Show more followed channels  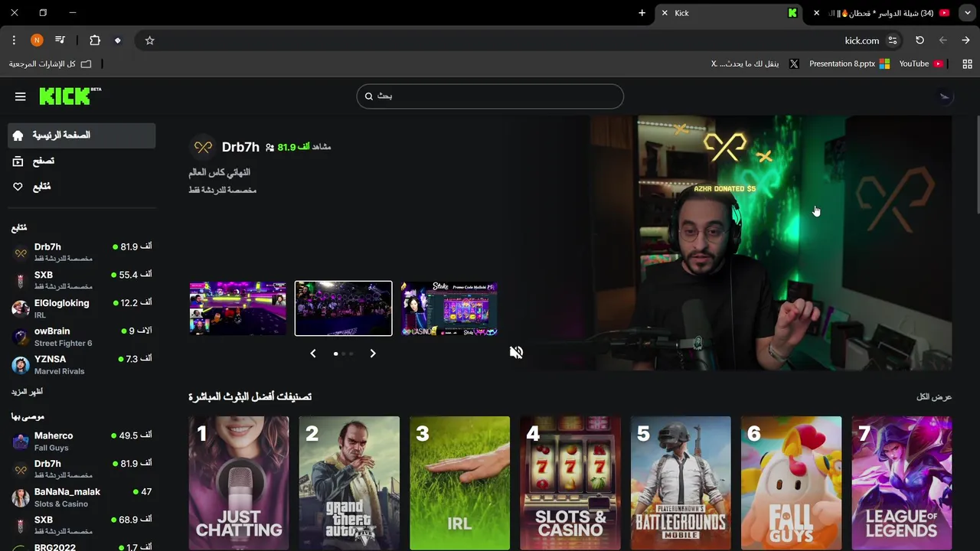click(x=27, y=392)
